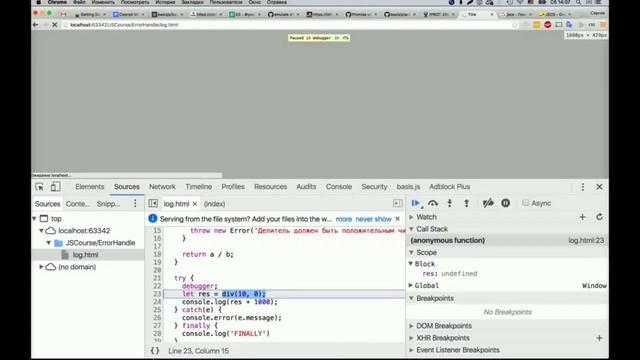Toggle device mode icon
Image resolution: width=640 pixels, height=360 pixels.
pyautogui.click(x=56, y=187)
